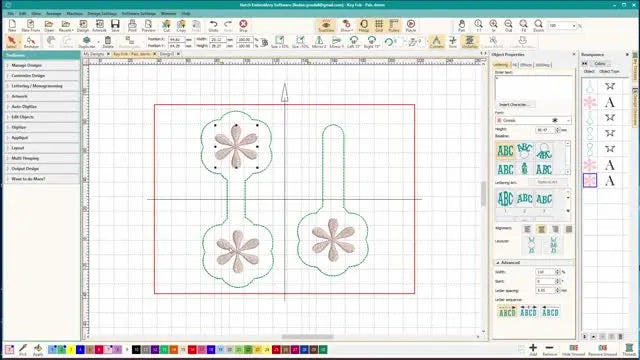This screenshot has height=360, width=640.
Task: Select the red color swatch in palette
Action: coord(192,350)
